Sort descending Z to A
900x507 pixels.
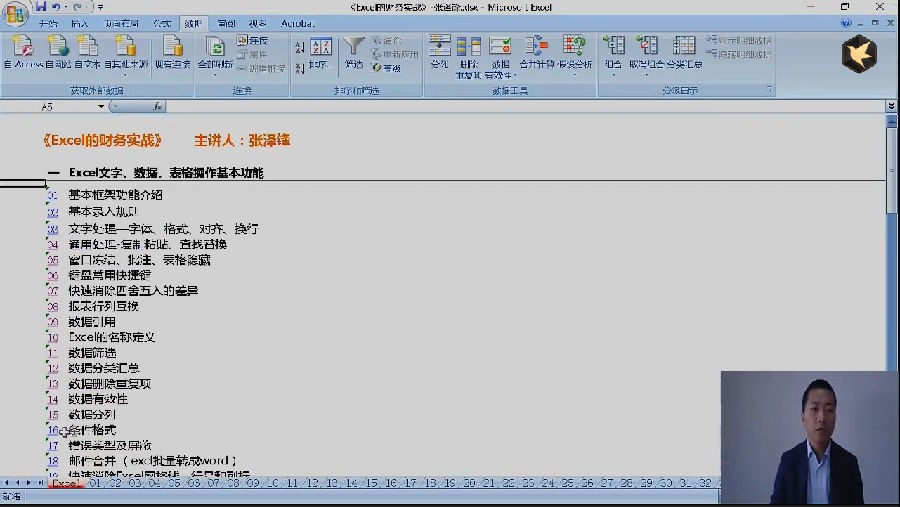click(300, 68)
